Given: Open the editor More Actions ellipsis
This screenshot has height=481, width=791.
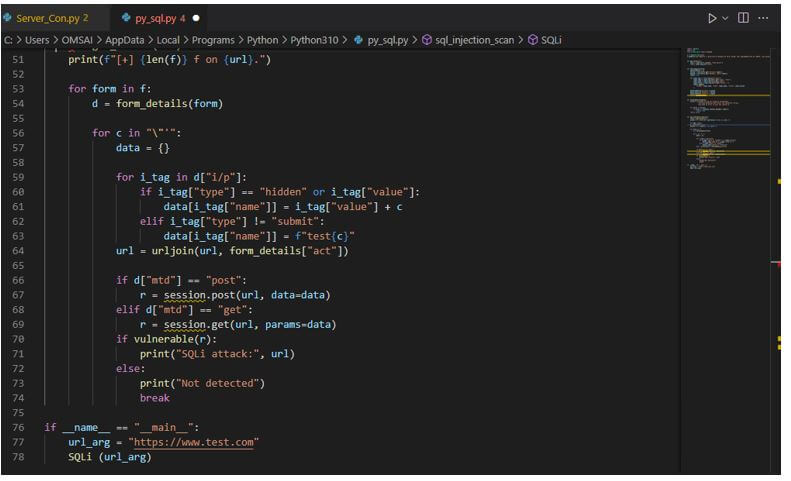Looking at the screenshot, I should click(763, 18).
